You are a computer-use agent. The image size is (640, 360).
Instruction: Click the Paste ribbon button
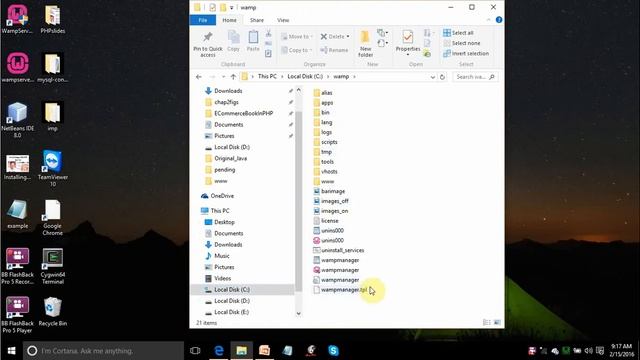point(253,41)
